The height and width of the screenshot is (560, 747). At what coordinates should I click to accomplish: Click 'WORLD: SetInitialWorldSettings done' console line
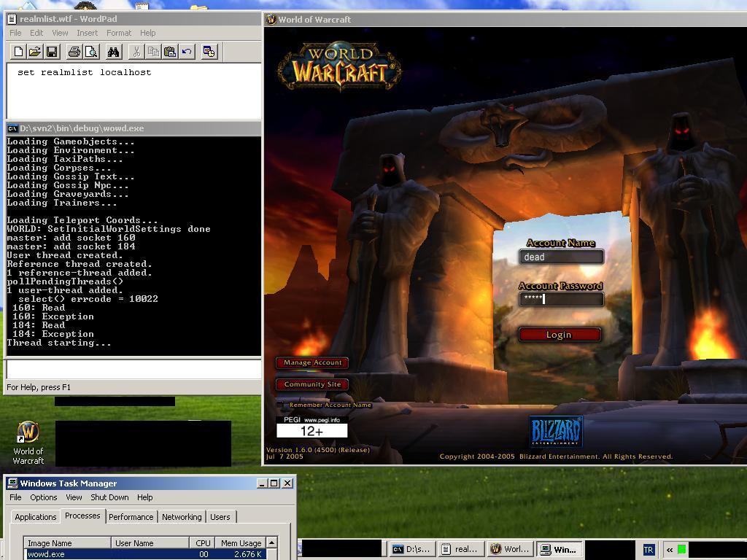click(x=109, y=229)
